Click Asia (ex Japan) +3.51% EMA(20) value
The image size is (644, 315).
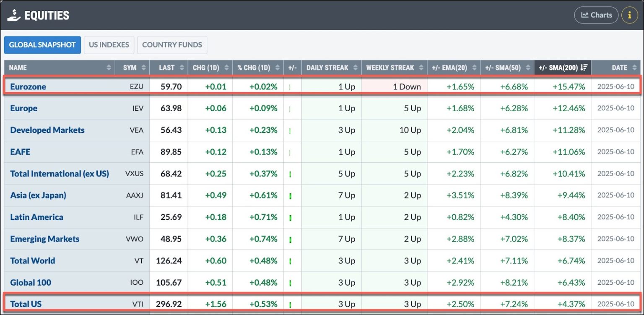(460, 195)
